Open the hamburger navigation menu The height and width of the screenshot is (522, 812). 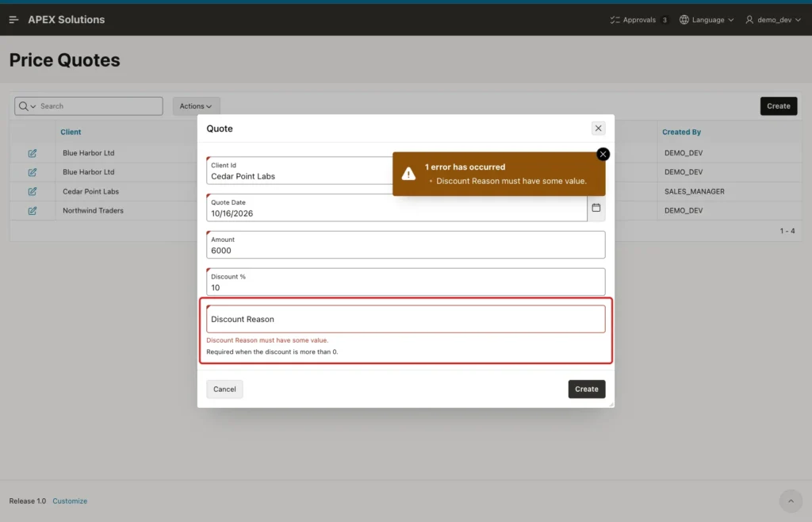click(14, 20)
